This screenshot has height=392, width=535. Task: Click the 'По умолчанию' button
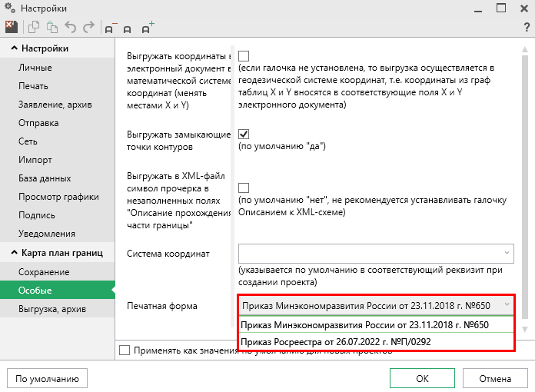(47, 378)
